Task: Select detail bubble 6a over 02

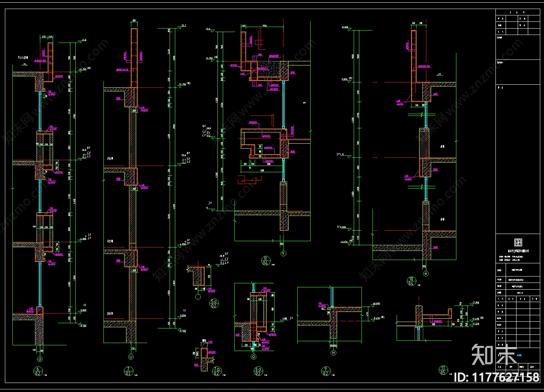Action: [258, 371]
